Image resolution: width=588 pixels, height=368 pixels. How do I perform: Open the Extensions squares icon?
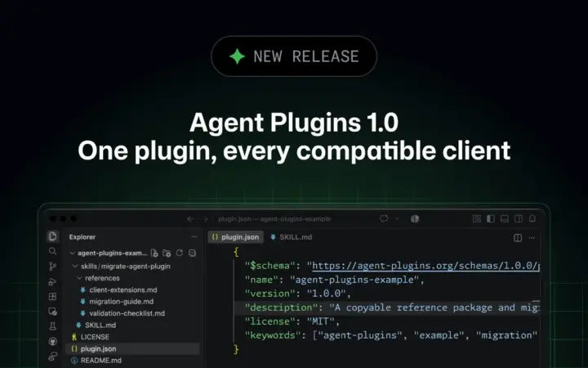point(52,296)
